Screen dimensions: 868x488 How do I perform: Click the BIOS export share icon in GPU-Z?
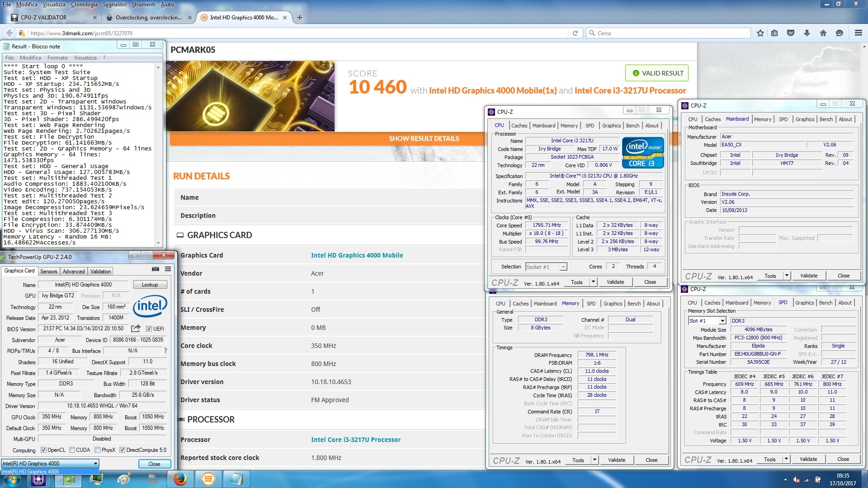coord(136,328)
